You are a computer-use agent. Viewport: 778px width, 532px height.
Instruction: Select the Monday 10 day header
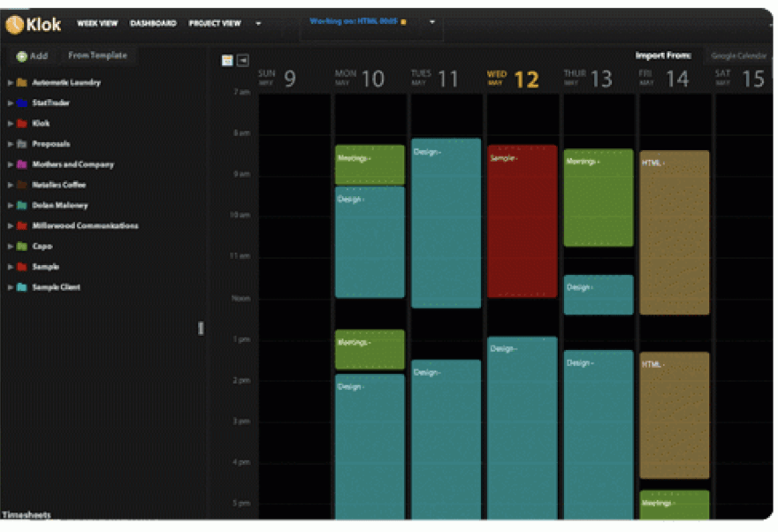[x=359, y=79]
